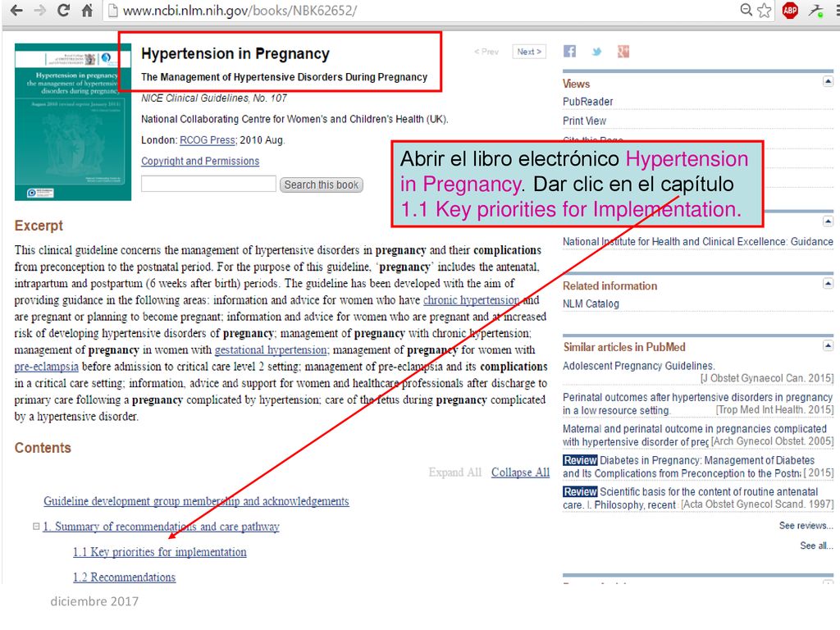The height and width of the screenshot is (630, 840).
Task: Open the browser home page icon
Action: click(87, 10)
